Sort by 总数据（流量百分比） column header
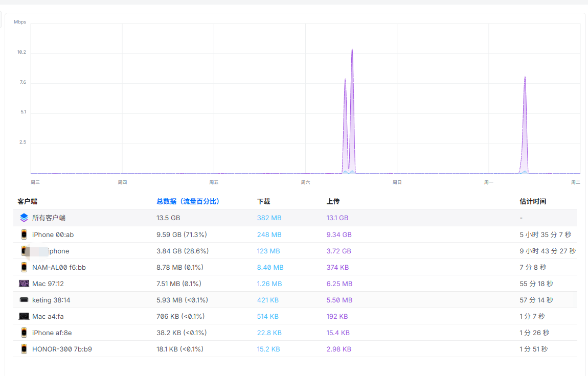The width and height of the screenshot is (588, 376). 188,201
